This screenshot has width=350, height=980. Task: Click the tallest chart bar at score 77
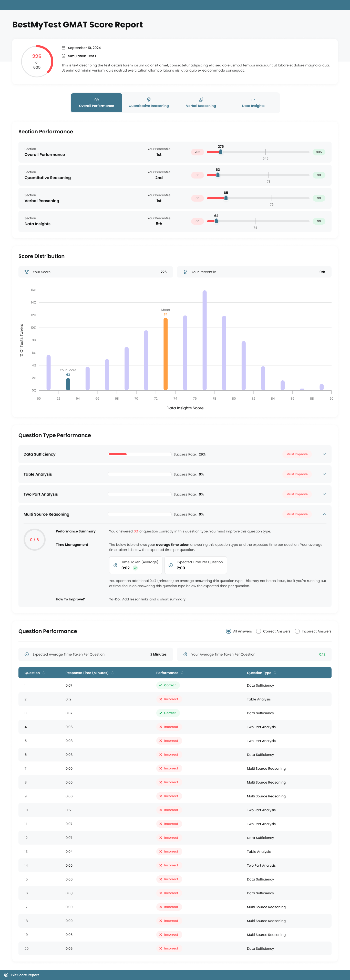[x=204, y=340]
